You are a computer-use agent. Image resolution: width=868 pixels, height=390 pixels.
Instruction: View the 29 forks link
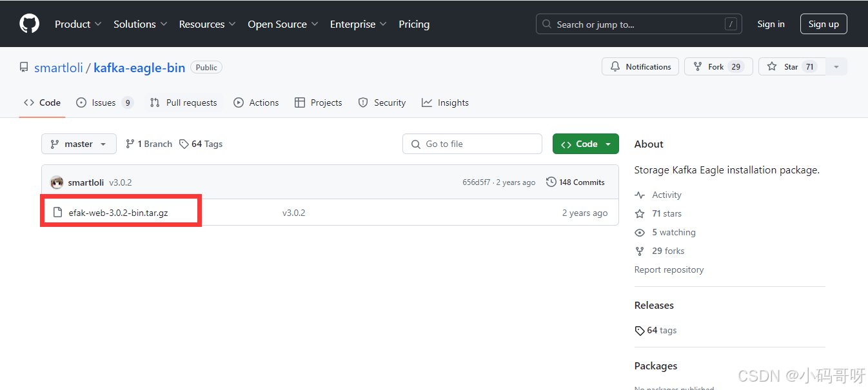[x=668, y=251]
